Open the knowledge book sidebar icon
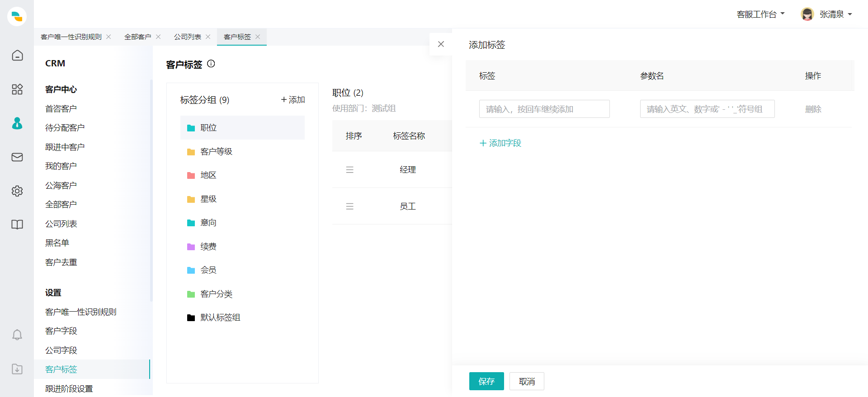Image resolution: width=868 pixels, height=397 pixels. (17, 224)
